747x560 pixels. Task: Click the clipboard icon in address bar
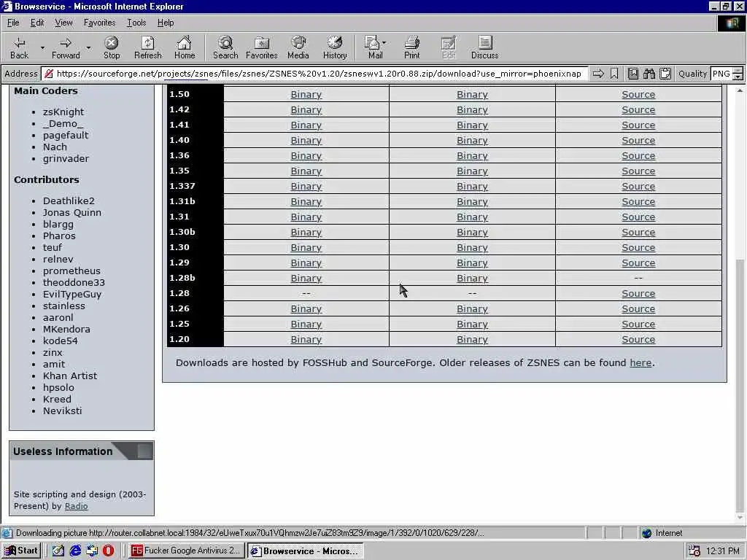point(665,74)
